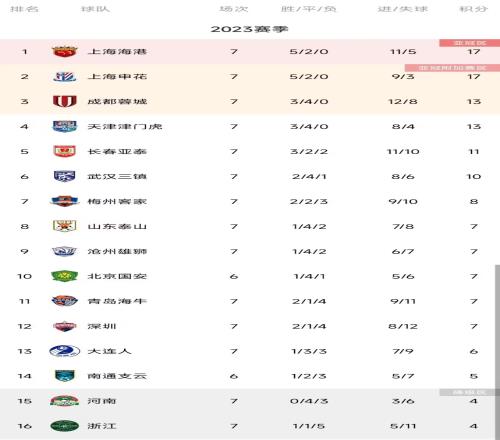
Task: Click the 上海申花 team crest
Action: tap(65, 77)
